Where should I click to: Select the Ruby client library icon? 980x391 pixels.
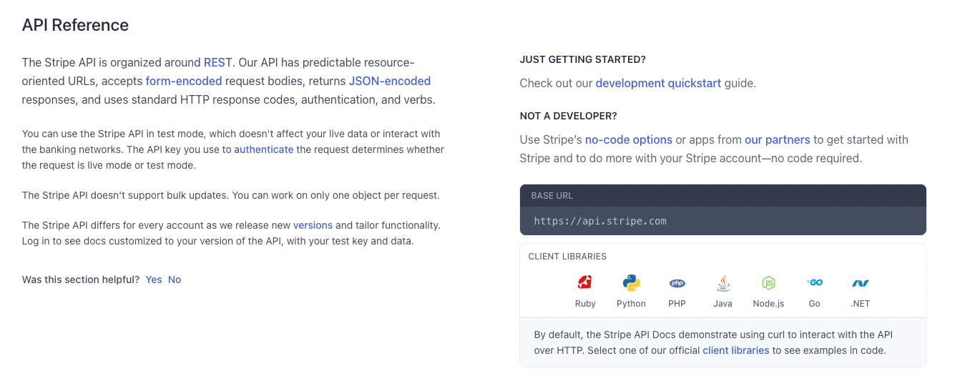pyautogui.click(x=585, y=283)
